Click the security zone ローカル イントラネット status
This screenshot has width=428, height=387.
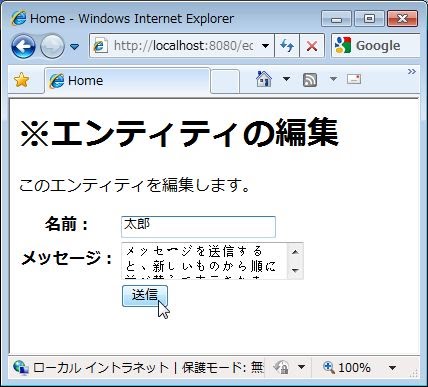pyautogui.click(x=101, y=368)
